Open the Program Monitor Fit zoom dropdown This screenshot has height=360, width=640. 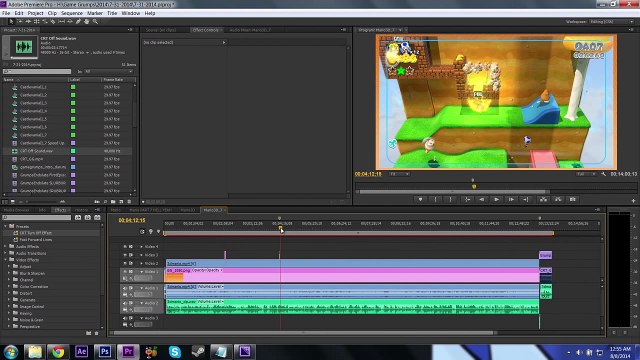(x=399, y=174)
